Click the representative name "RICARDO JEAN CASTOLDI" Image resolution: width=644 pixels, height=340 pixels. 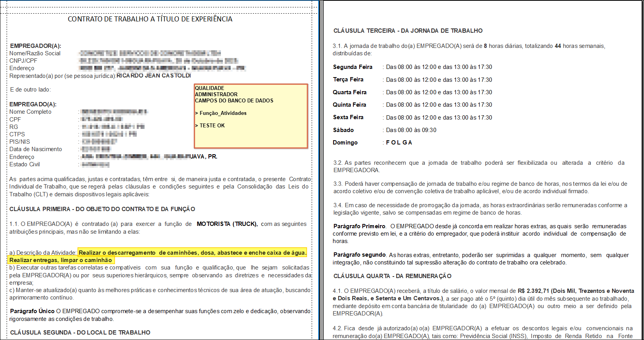(154, 76)
